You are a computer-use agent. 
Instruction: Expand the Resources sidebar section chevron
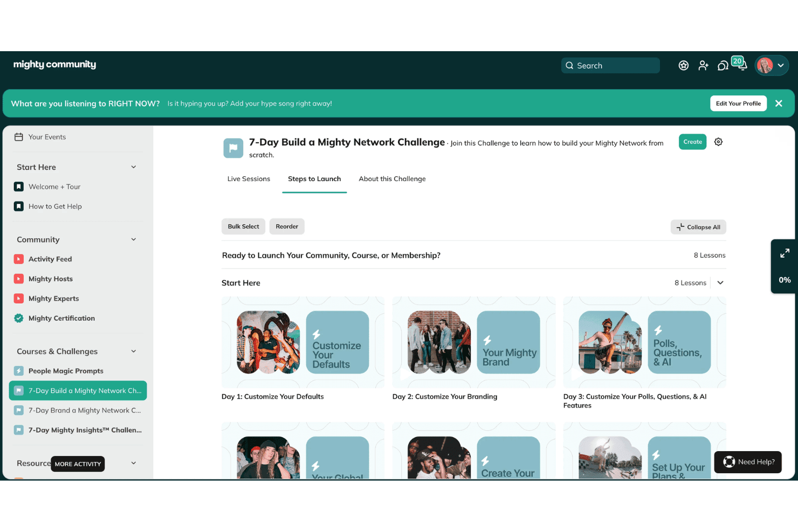[134, 463]
